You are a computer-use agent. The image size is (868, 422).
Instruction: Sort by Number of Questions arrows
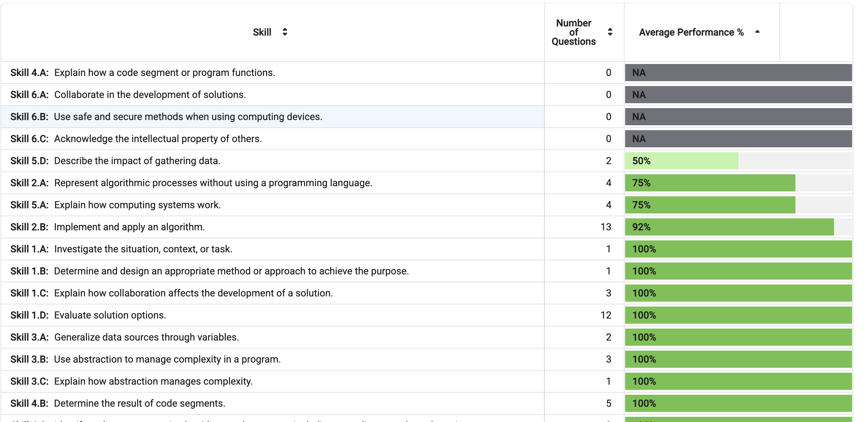click(610, 32)
